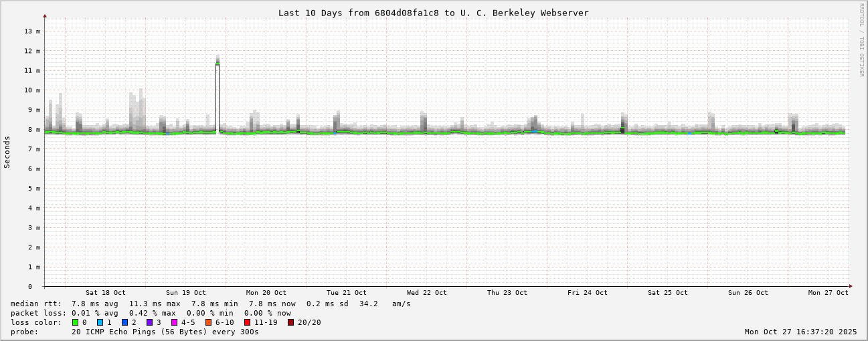The height and width of the screenshot is (341, 868).
Task: Pick the orange 6-10 loss swatch
Action: click(209, 322)
